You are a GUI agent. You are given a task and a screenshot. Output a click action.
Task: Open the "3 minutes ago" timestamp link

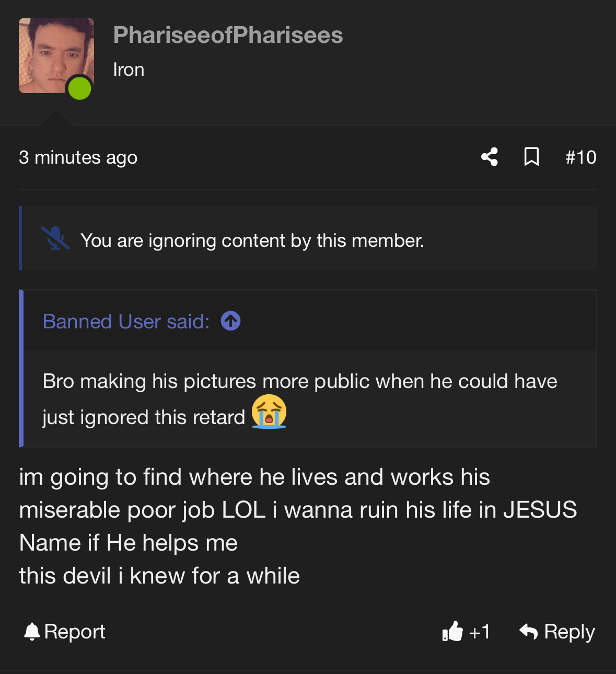tap(78, 157)
